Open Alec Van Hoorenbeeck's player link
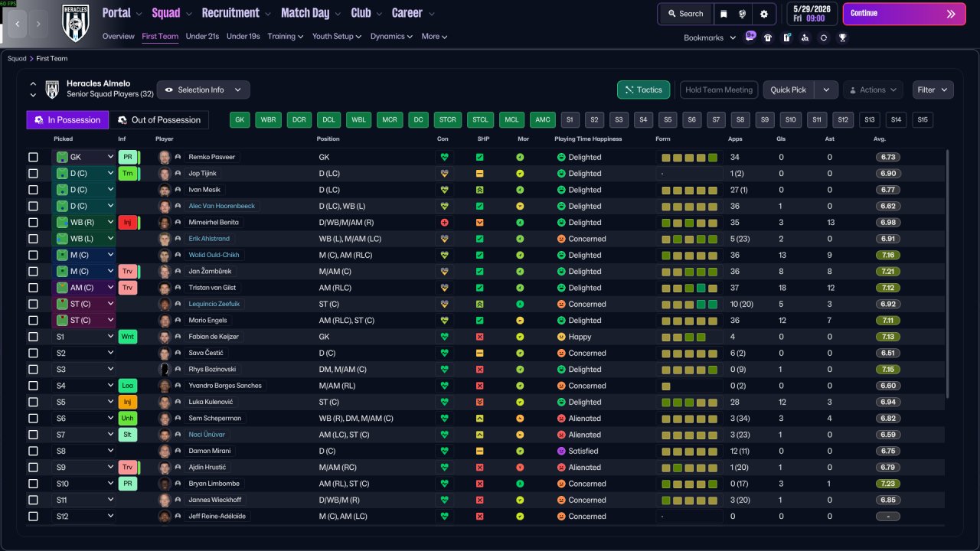980x551 pixels. click(x=222, y=206)
